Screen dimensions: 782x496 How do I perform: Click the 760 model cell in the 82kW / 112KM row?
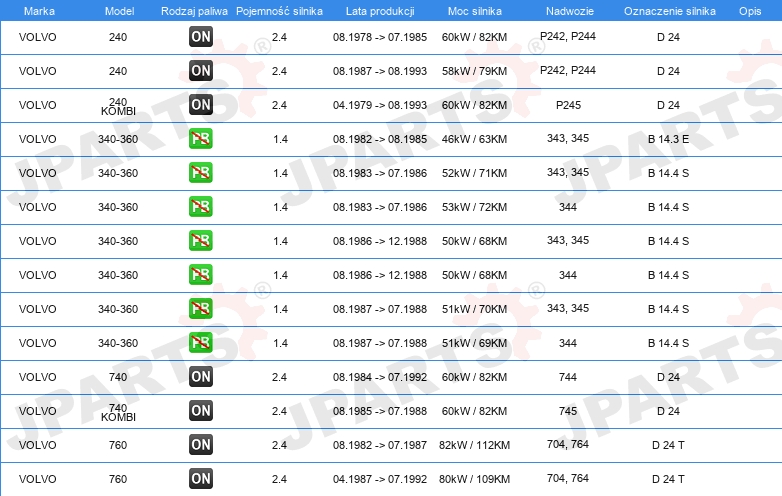(x=118, y=445)
